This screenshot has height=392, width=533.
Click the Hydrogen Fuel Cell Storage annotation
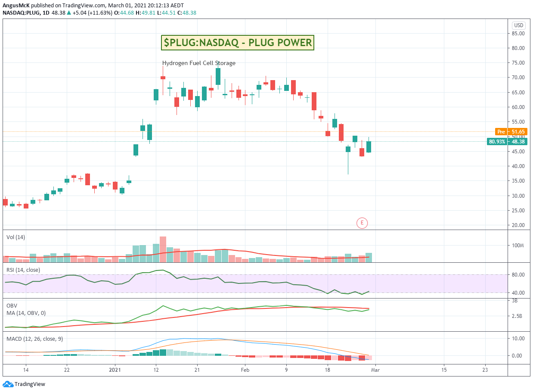pyautogui.click(x=199, y=63)
